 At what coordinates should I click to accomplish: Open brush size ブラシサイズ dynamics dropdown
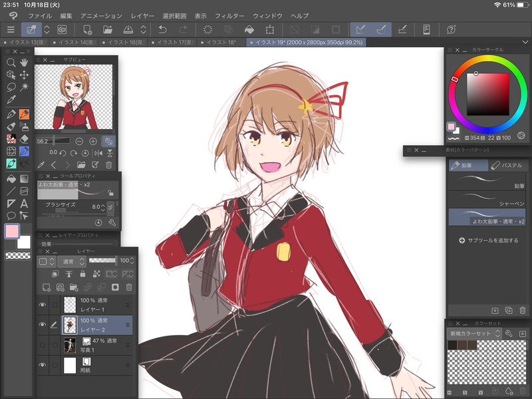click(x=110, y=207)
